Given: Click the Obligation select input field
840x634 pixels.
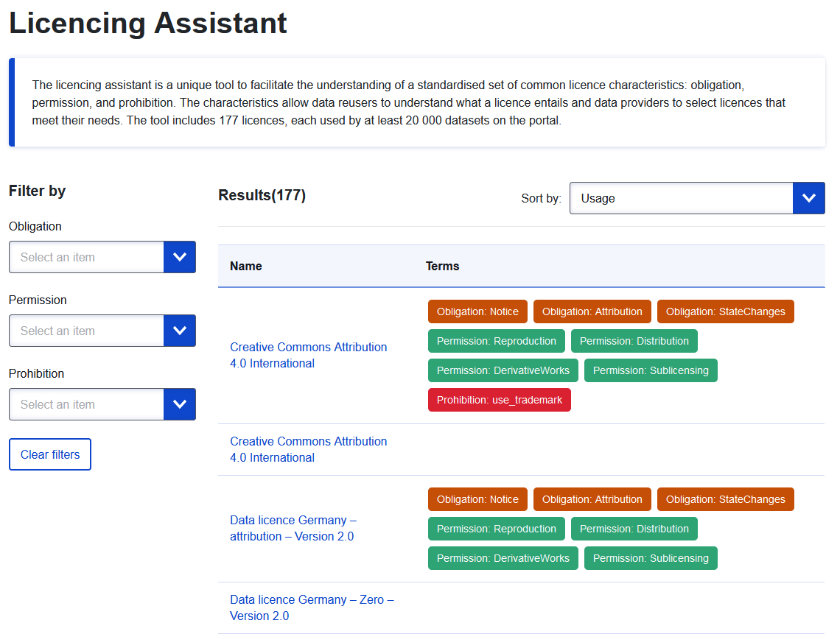Looking at the screenshot, I should pos(86,257).
